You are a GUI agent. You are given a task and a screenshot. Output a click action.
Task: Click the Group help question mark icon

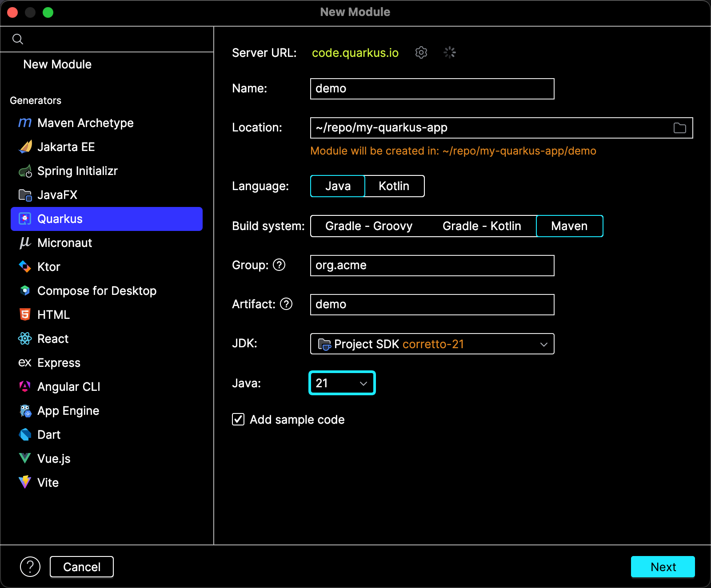pyautogui.click(x=279, y=265)
